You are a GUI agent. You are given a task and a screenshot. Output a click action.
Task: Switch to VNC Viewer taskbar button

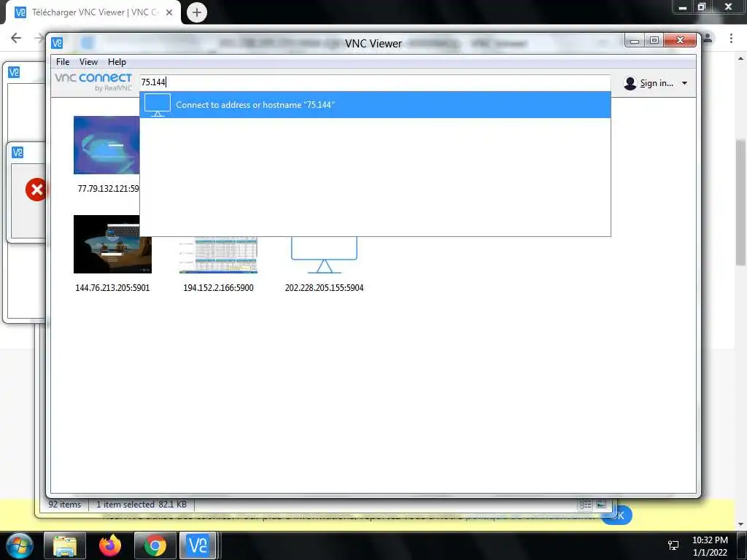click(x=198, y=545)
